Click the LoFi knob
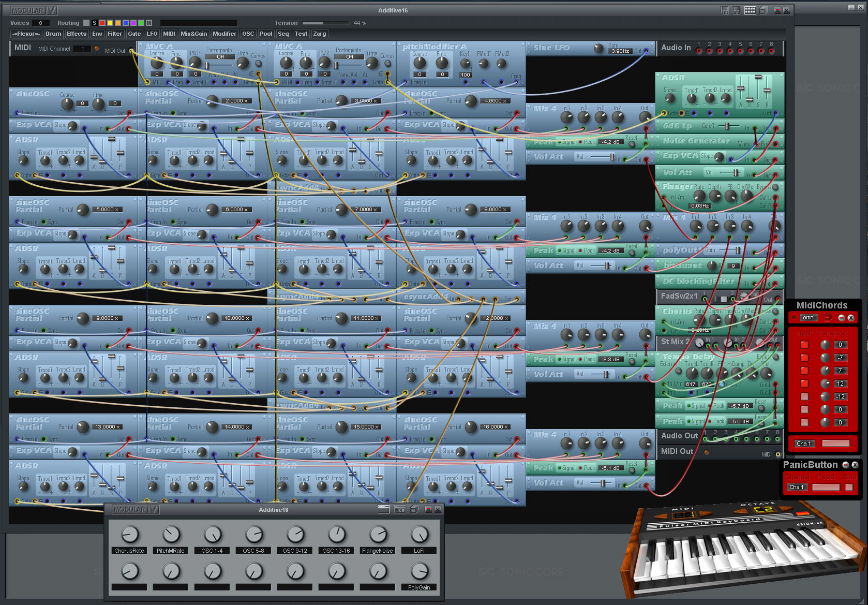This screenshot has width=868, height=605. pos(420,535)
